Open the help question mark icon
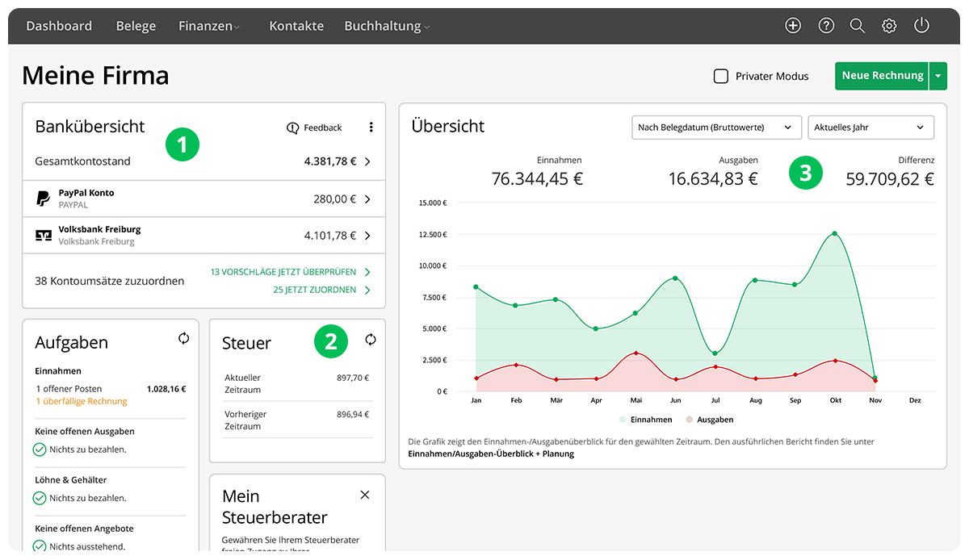This screenshot has width=969, height=560. [x=826, y=26]
